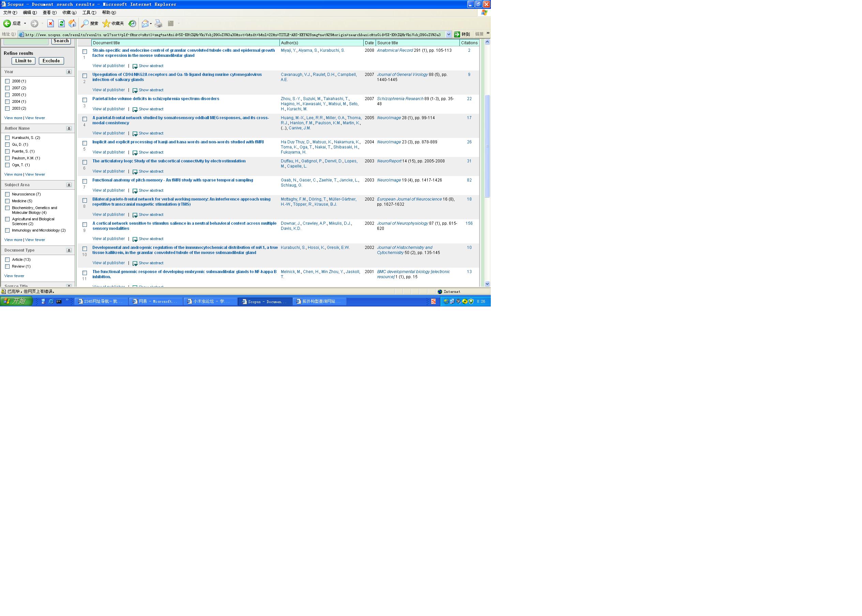The width and height of the screenshot is (862, 616).
Task: Open the 工具 (Tools) menu
Action: coord(89,13)
